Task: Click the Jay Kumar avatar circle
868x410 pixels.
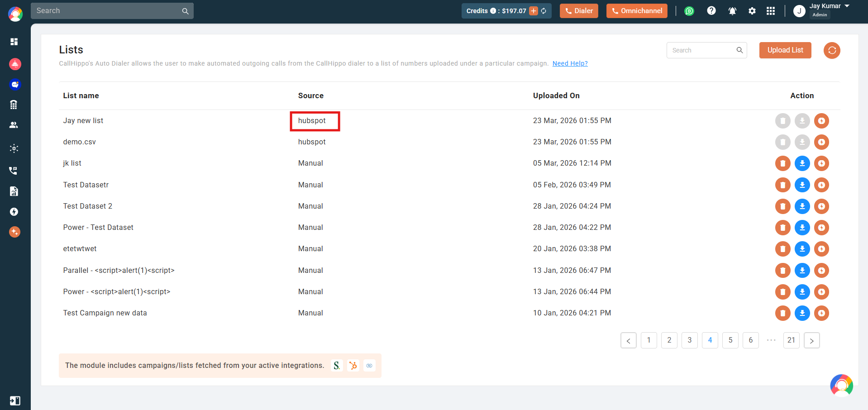Action: (799, 11)
